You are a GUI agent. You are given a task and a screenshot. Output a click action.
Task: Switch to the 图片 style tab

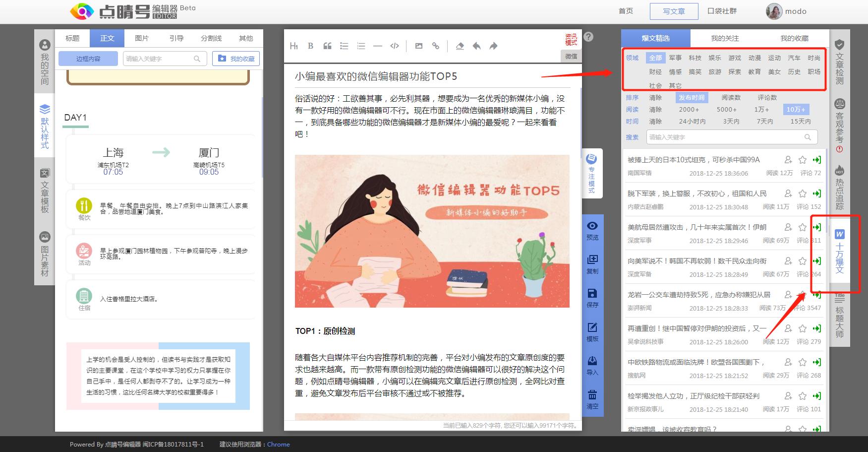coord(142,38)
